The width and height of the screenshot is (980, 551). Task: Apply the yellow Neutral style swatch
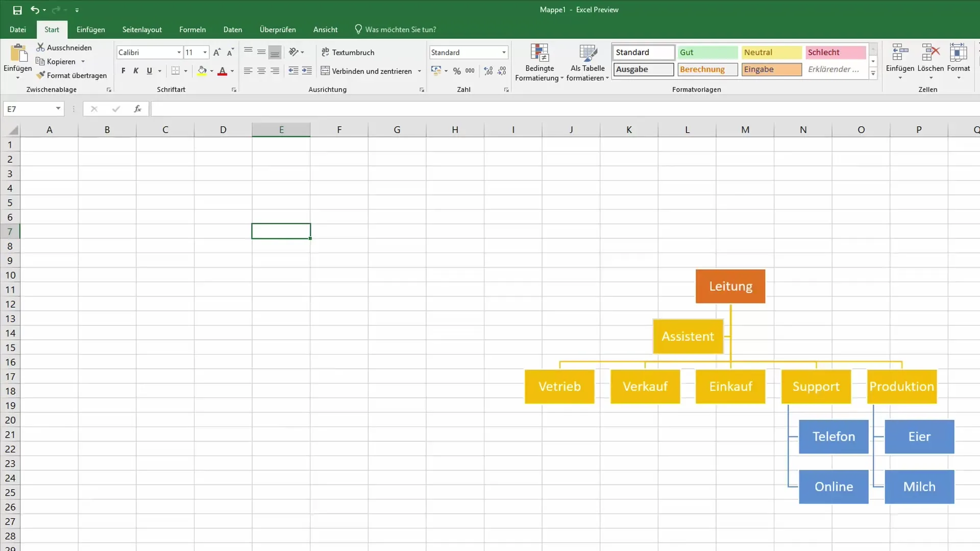pos(771,53)
